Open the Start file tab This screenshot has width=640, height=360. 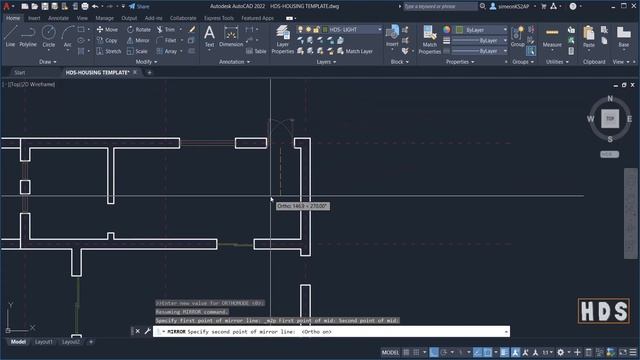[x=20, y=72]
